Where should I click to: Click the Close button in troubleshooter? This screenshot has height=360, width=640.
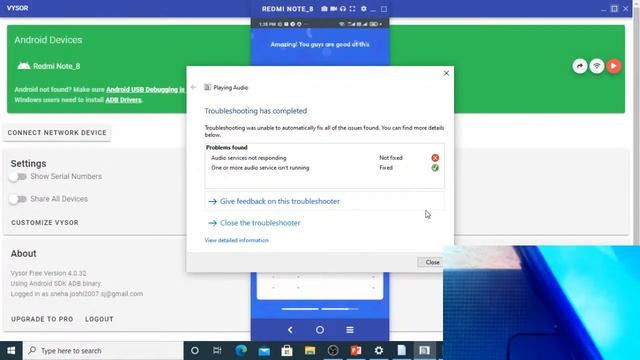pos(432,262)
